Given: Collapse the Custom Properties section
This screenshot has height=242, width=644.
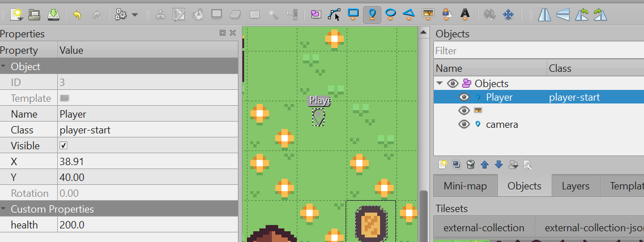Looking at the screenshot, I should coord(5,209).
